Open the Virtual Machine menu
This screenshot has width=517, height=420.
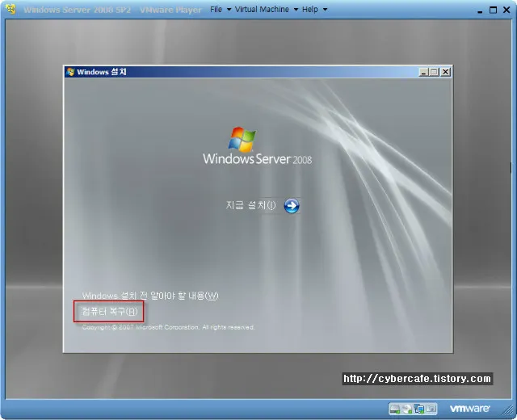(262, 9)
